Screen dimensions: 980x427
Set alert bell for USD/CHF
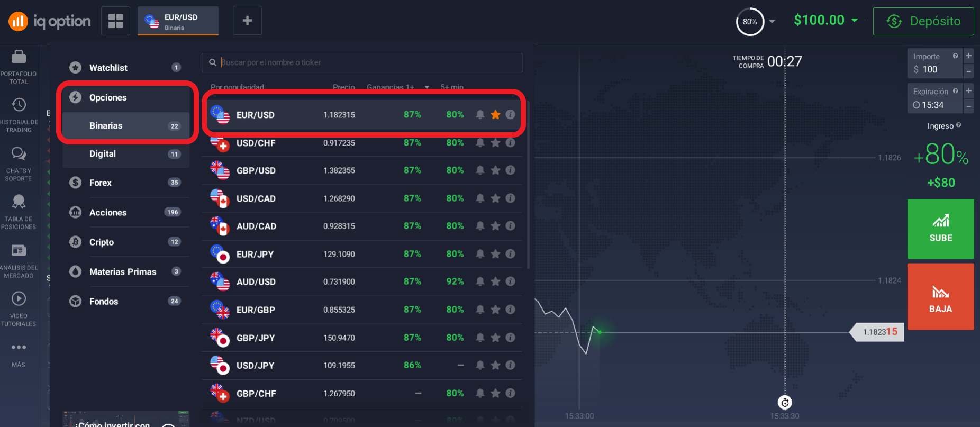pos(480,143)
